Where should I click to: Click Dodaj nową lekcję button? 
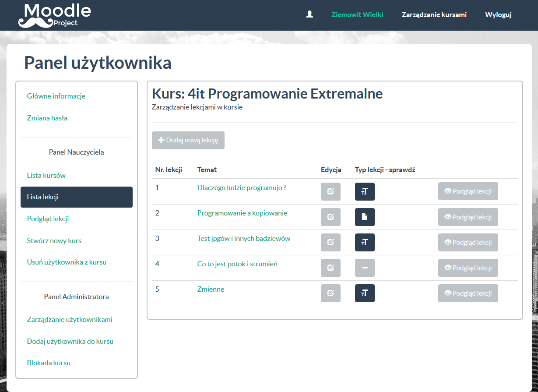tap(188, 140)
